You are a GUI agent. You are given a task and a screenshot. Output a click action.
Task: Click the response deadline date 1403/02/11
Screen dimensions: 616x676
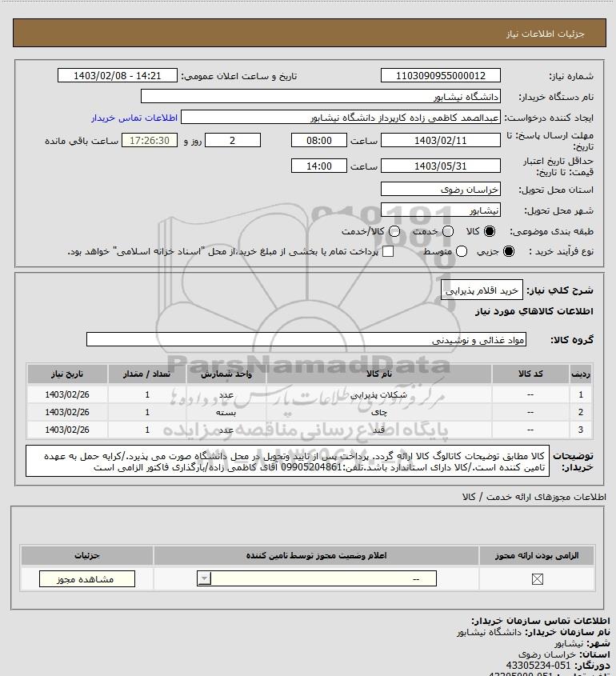pos(441,140)
